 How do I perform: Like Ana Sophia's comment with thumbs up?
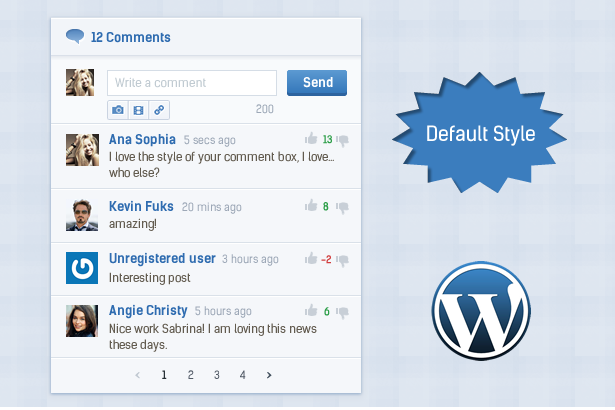[311, 138]
